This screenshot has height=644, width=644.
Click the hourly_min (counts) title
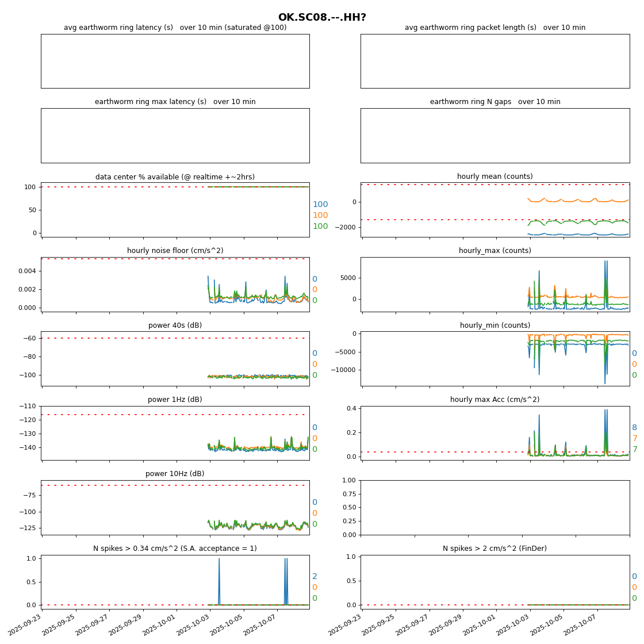[x=494, y=325]
